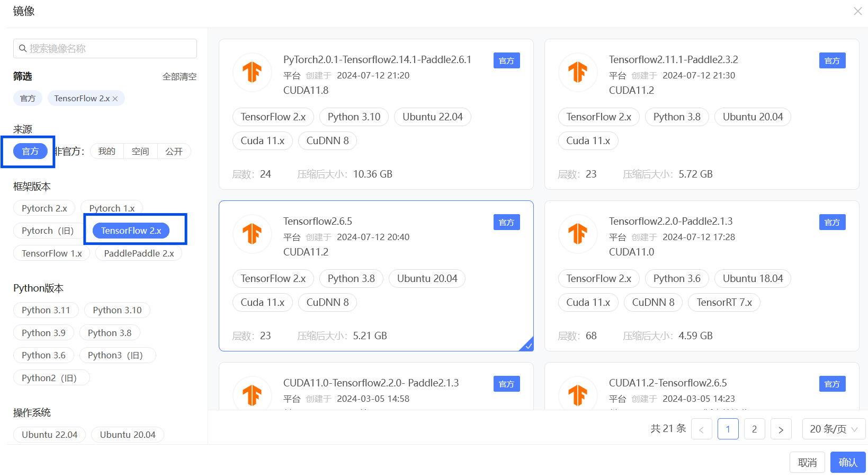The width and height of the screenshot is (868, 476).
Task: Close the 镜像 dialog with the X icon
Action: 857,11
